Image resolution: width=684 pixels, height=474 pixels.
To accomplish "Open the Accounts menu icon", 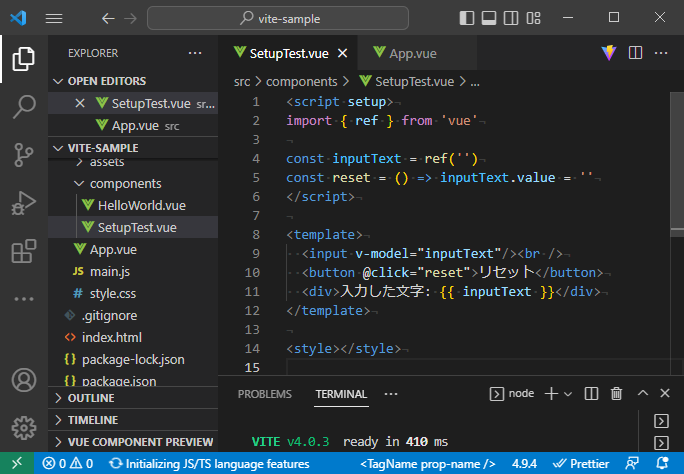I will coord(24,380).
